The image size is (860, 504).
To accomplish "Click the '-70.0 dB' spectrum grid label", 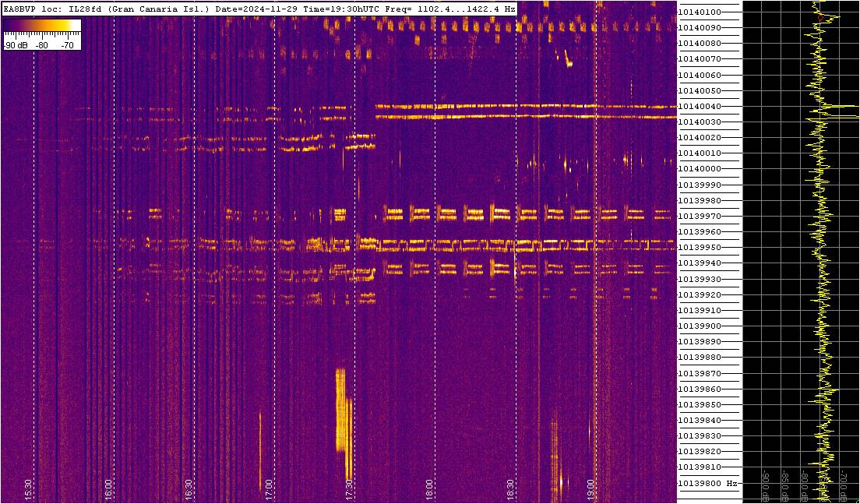I will (x=843, y=485).
